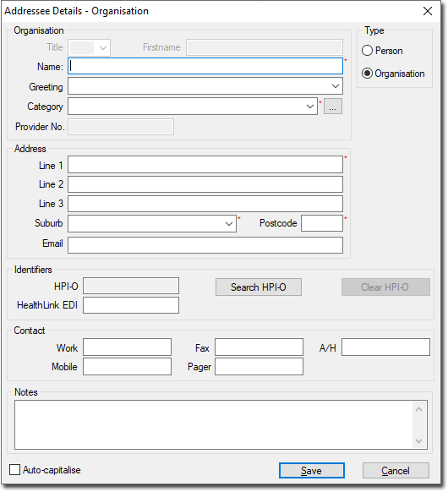Click the Postcode input box
The width and height of the screenshot is (448, 492).
pos(322,223)
